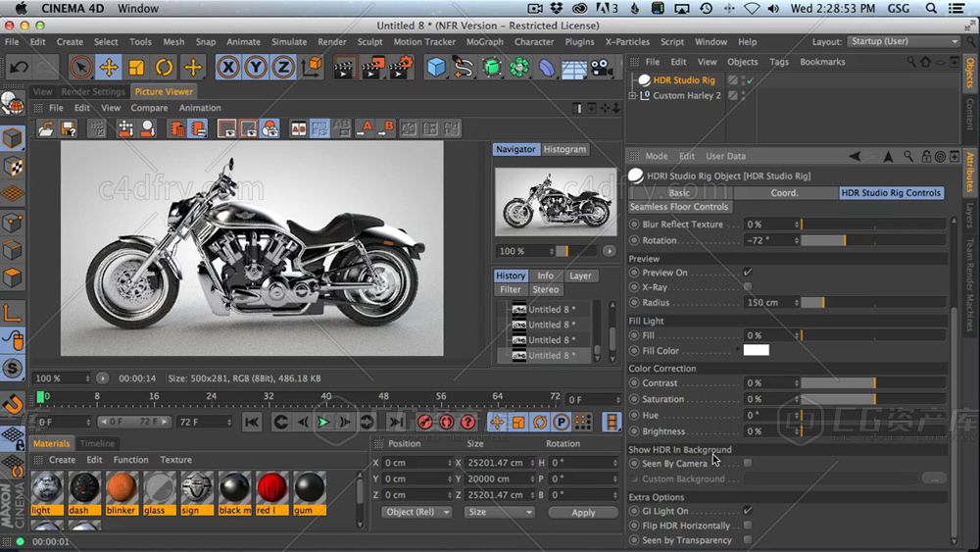Open the Sculpt menu
980x552 pixels.
pos(369,42)
